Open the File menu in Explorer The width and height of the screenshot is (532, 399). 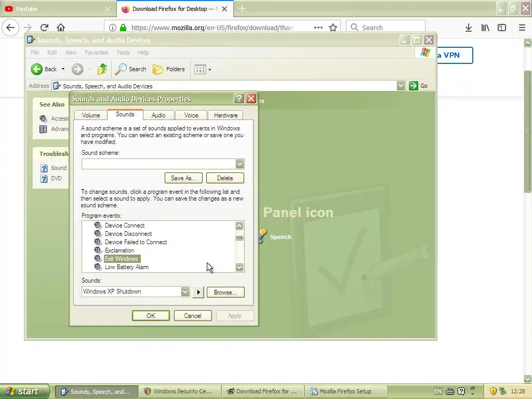35,52
